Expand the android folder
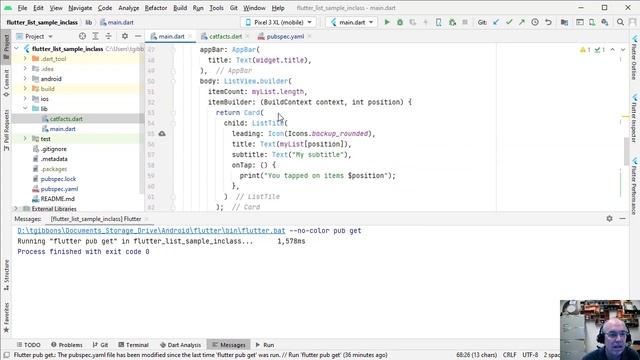This screenshot has width=640, height=360. pyautogui.click(x=25, y=79)
